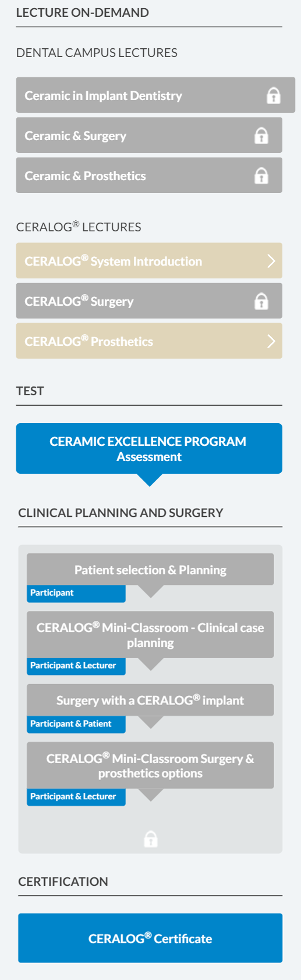Screen dimensions: 301x980
Task: Click lock icon on Ceramic in Implant Dentistry
Action: [273, 95]
